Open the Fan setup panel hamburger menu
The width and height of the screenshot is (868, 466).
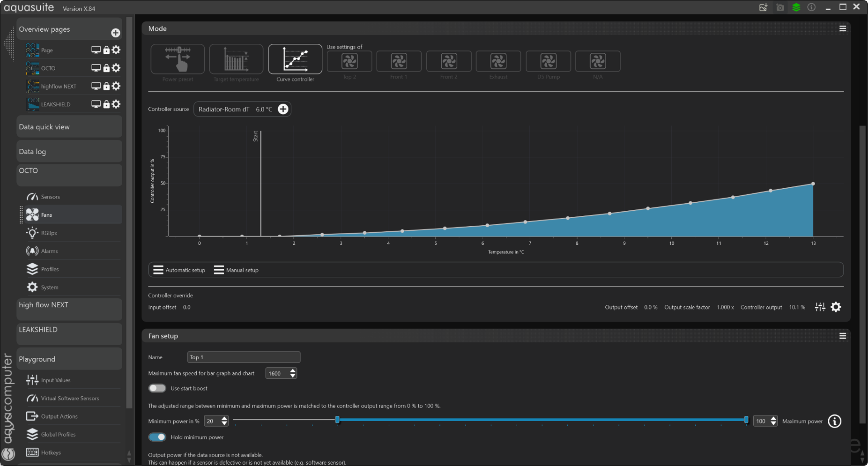click(843, 336)
